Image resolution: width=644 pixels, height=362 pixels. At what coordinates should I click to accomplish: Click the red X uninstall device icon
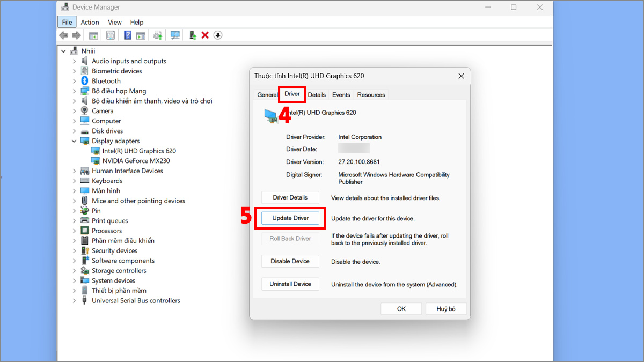coord(205,35)
